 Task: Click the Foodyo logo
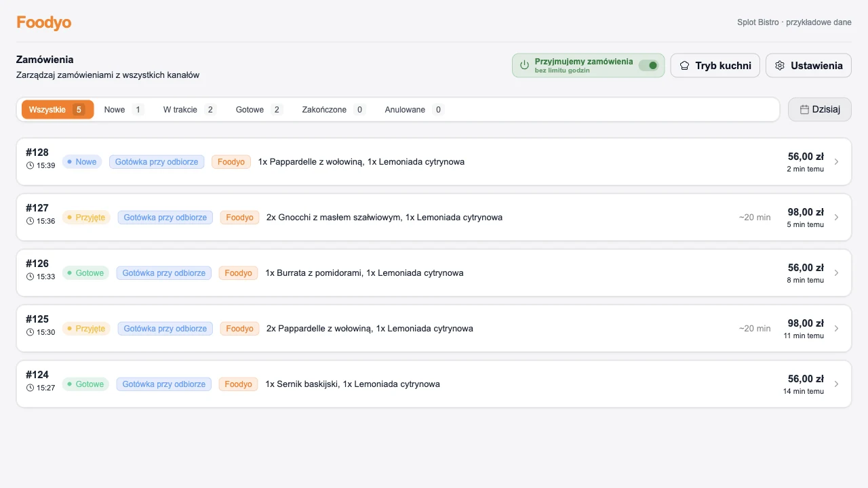(44, 22)
